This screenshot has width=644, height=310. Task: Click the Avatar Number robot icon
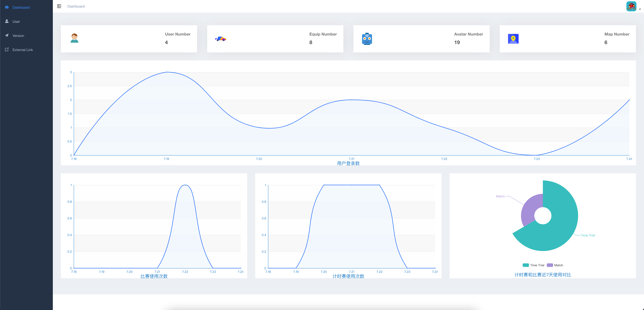tap(367, 39)
